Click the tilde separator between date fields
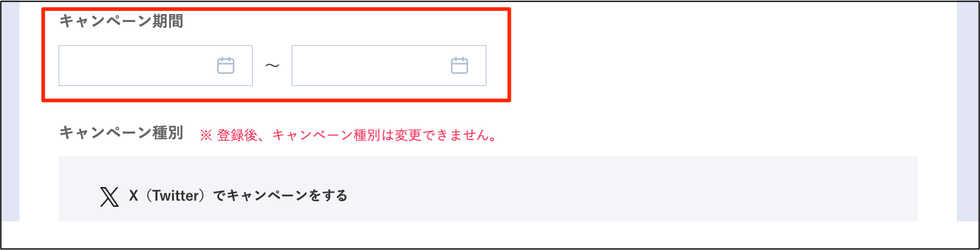Screen dimensions: 980x250 pyautogui.click(x=272, y=65)
